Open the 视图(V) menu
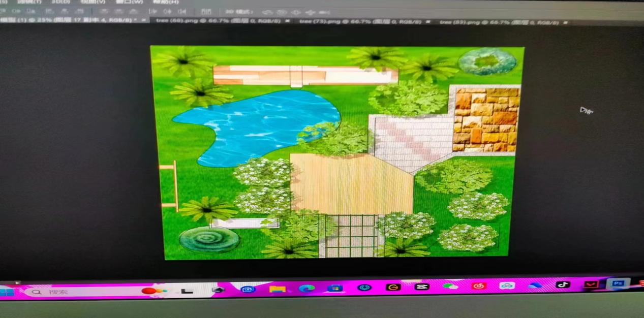The height and width of the screenshot is (318, 644). point(93,2)
